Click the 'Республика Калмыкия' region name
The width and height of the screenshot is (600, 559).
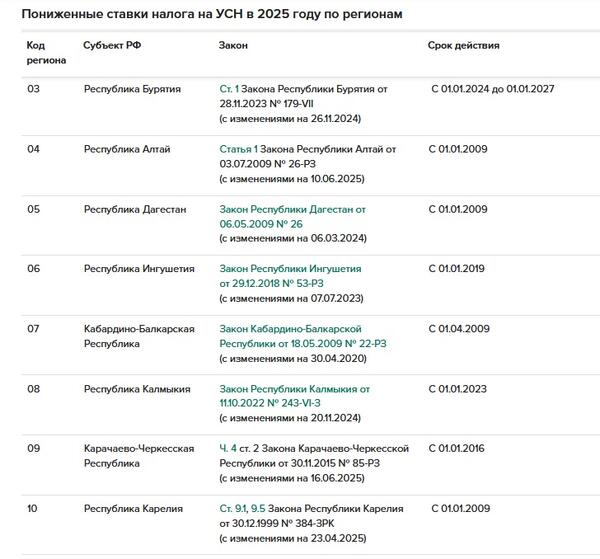point(136,389)
